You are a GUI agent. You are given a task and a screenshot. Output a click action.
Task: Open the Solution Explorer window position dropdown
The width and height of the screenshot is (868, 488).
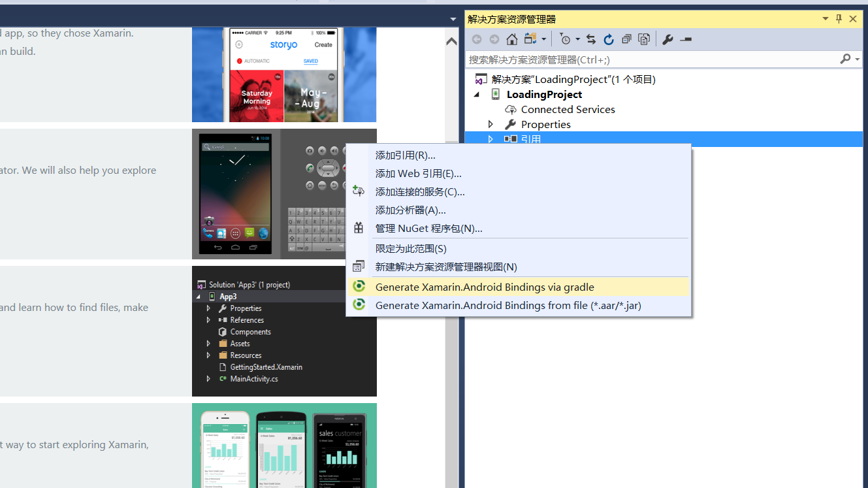(x=826, y=19)
